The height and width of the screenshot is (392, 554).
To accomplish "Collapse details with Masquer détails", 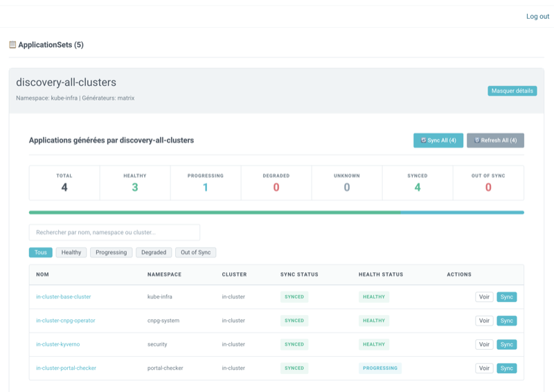I will pos(512,91).
